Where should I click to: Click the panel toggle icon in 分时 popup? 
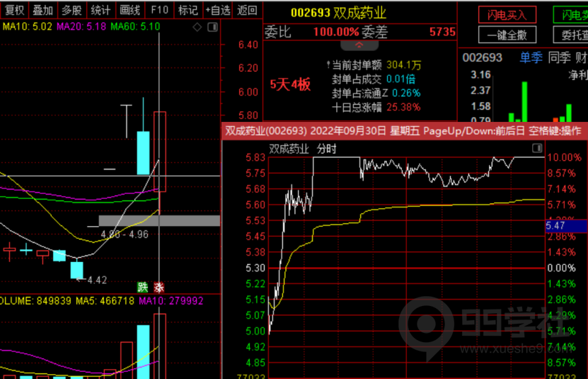point(537,148)
